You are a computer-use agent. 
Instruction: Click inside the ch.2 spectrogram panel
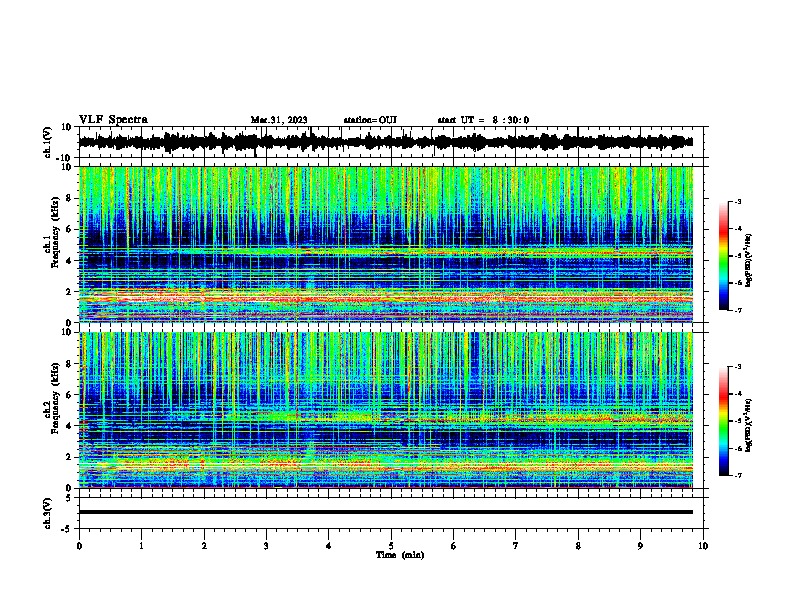coord(386,410)
